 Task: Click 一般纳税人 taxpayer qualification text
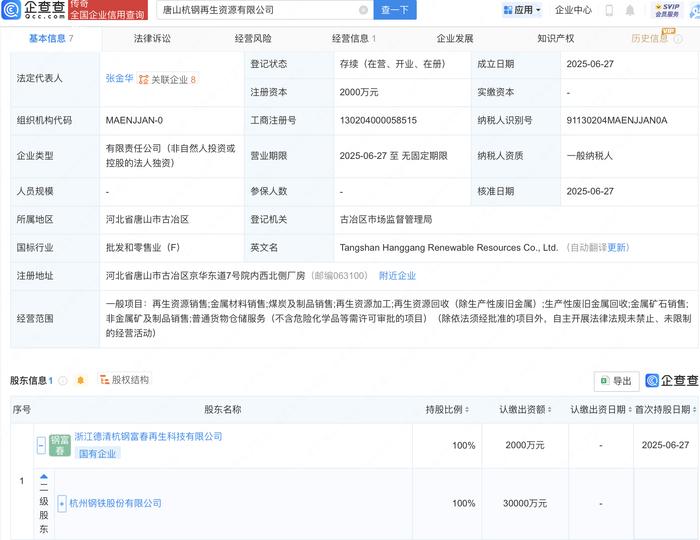[589, 156]
